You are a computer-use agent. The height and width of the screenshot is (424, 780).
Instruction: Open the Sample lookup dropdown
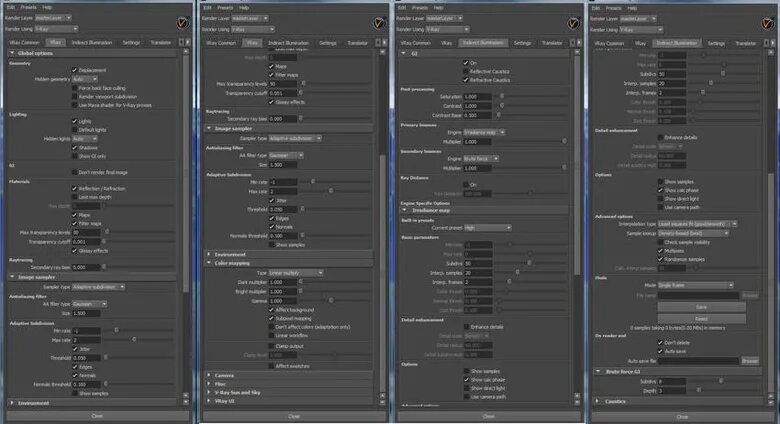693,233
